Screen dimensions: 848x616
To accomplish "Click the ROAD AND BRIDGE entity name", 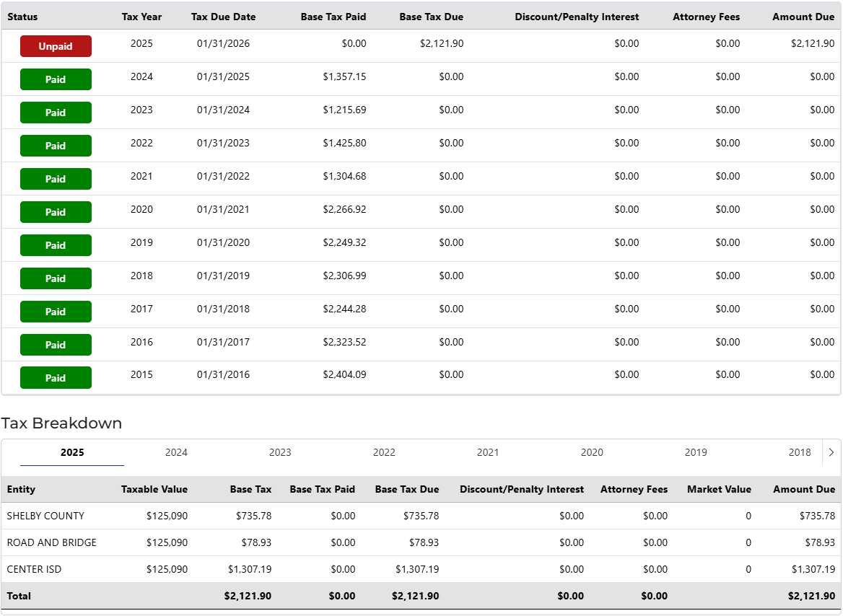I will click(51, 542).
